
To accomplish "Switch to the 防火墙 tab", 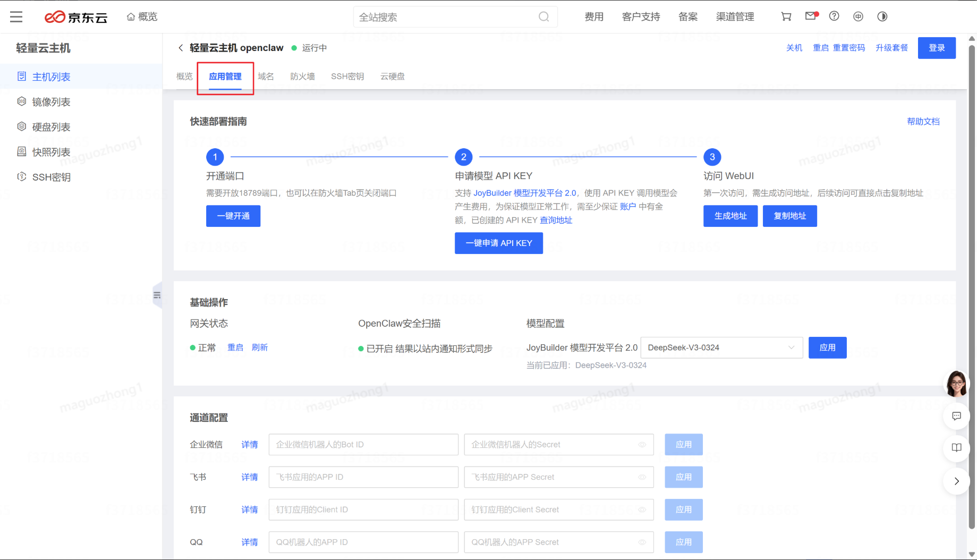I will tap(302, 77).
